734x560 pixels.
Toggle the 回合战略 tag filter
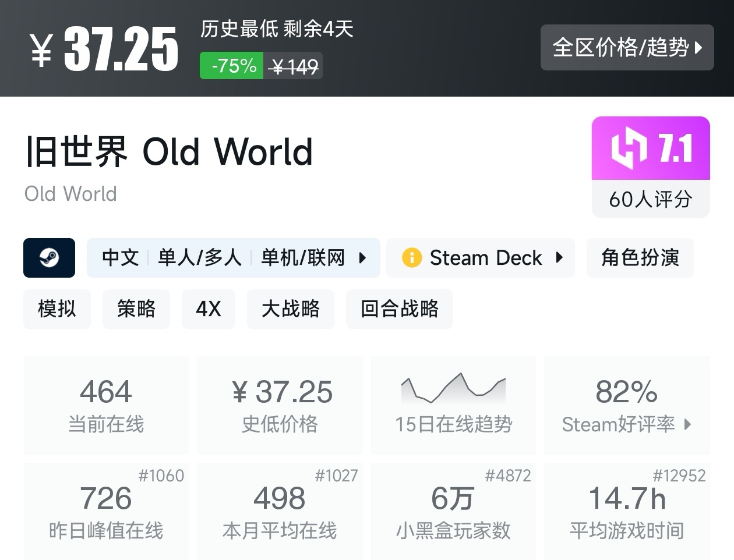pos(400,309)
